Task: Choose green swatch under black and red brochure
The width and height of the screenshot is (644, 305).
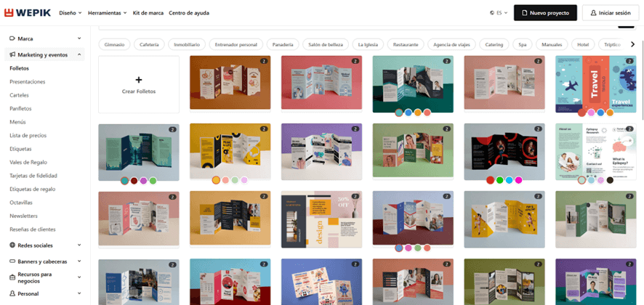Action: coord(499,180)
